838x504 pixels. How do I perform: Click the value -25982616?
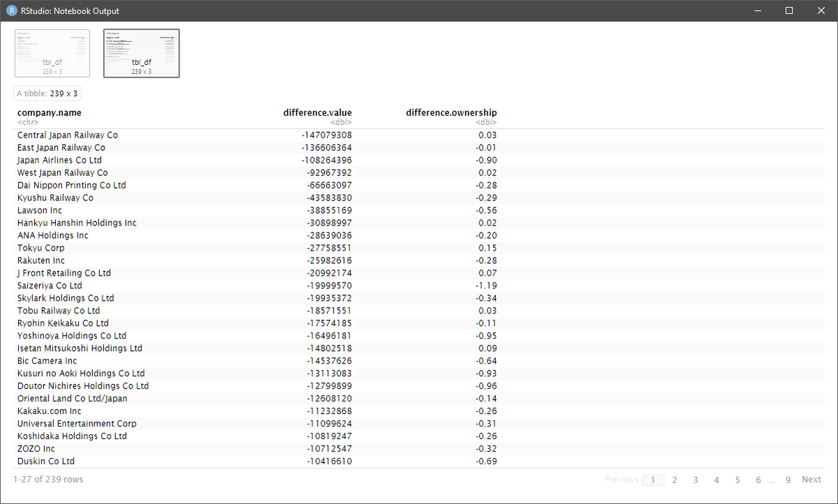pyautogui.click(x=330, y=260)
